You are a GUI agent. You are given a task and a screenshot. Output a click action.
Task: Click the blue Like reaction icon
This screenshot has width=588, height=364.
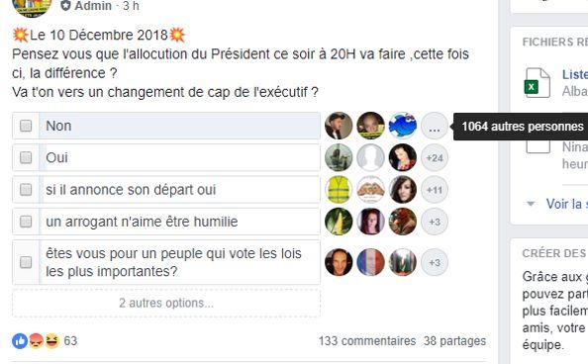tap(20, 341)
